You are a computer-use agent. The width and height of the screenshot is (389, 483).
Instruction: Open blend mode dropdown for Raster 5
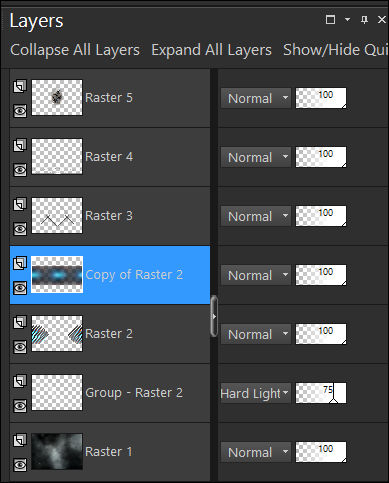point(256,98)
